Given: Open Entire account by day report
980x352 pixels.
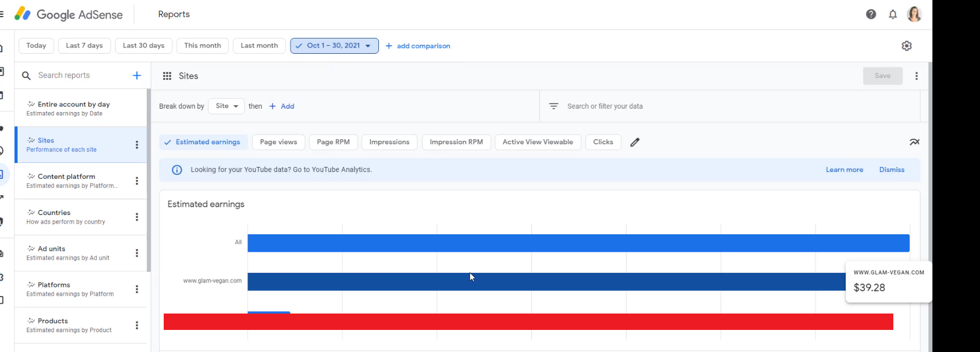Looking at the screenshot, I should pyautogui.click(x=80, y=109).
